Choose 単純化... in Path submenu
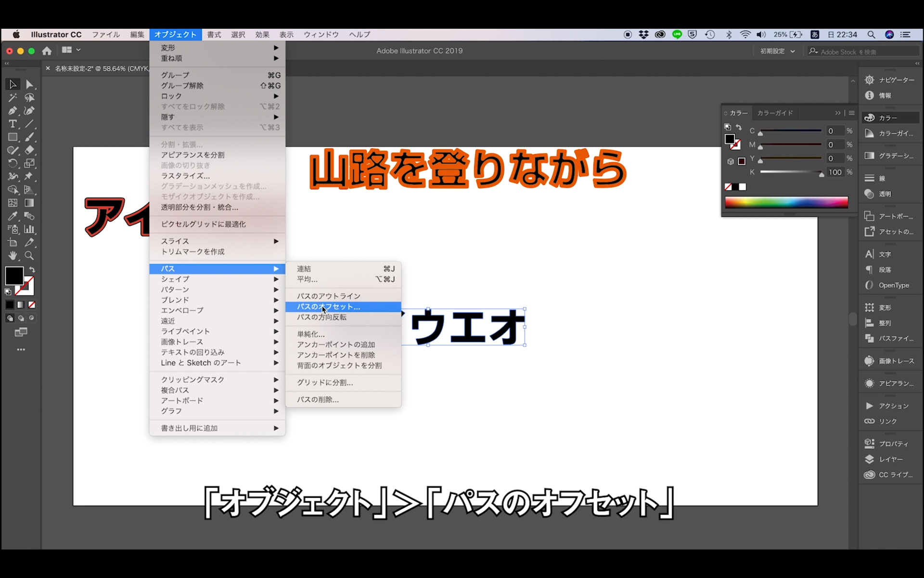Image resolution: width=924 pixels, height=578 pixels. pyautogui.click(x=343, y=334)
